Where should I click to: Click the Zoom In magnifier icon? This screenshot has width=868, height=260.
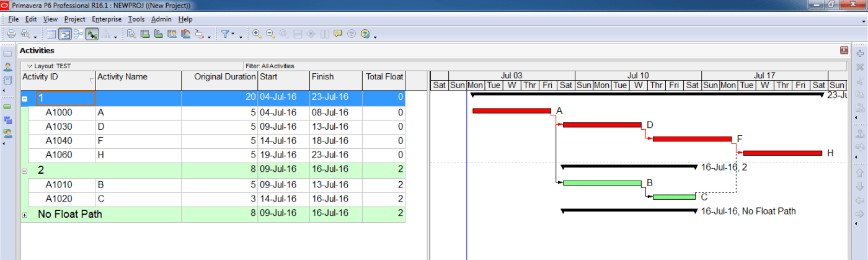257,34
